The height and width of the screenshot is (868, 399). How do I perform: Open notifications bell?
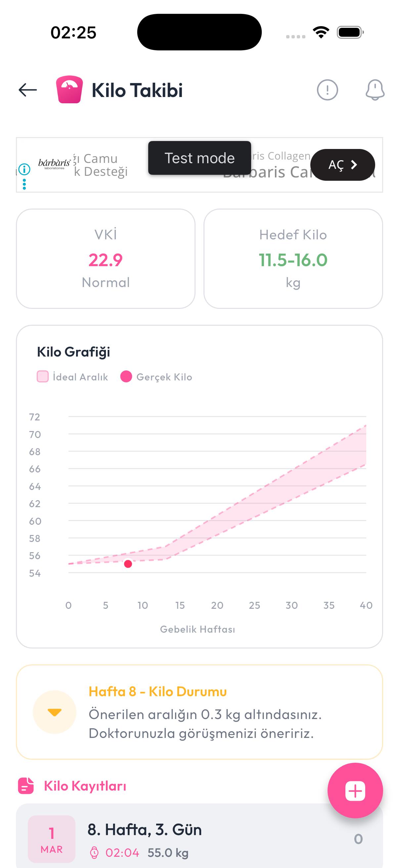coord(375,90)
